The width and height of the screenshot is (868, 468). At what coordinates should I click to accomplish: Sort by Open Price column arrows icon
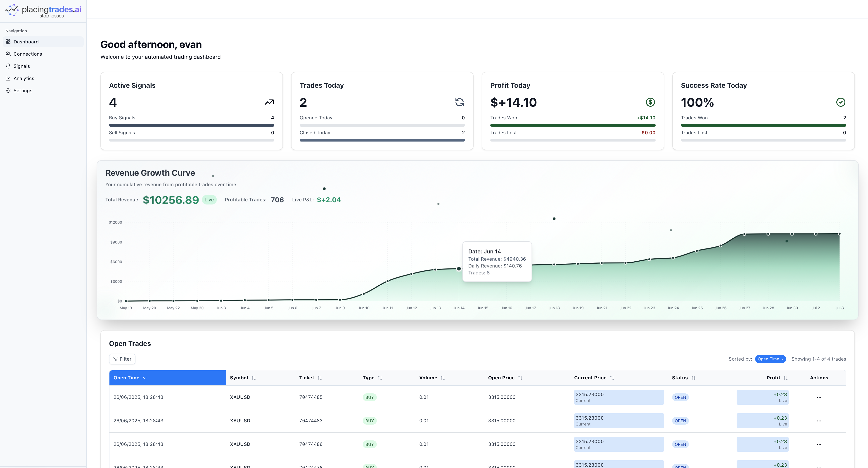tap(520, 378)
